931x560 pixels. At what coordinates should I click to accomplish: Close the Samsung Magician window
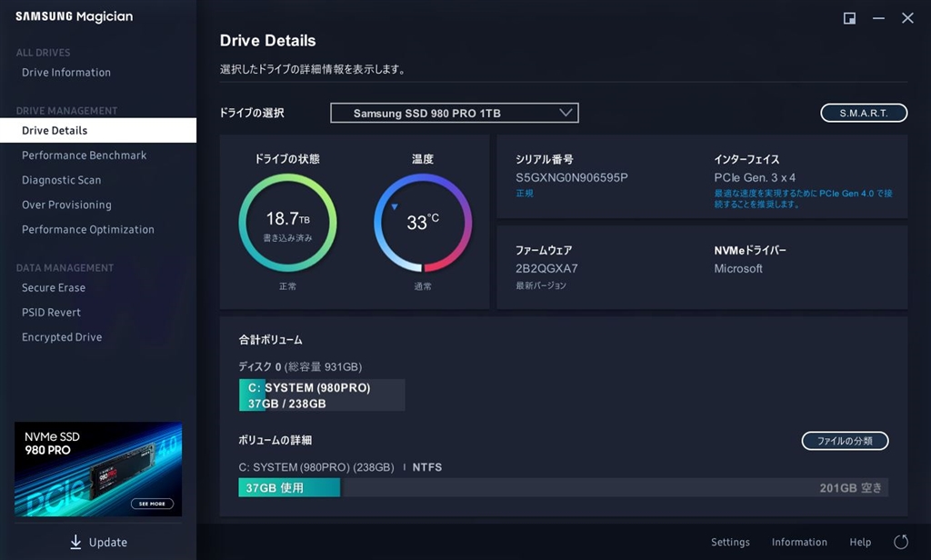[907, 18]
